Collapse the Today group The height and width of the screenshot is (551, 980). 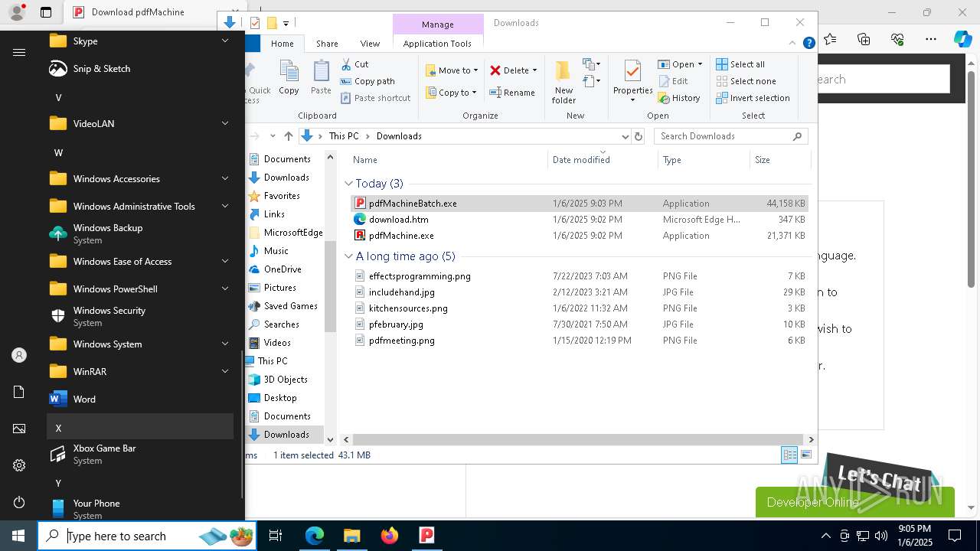point(348,184)
